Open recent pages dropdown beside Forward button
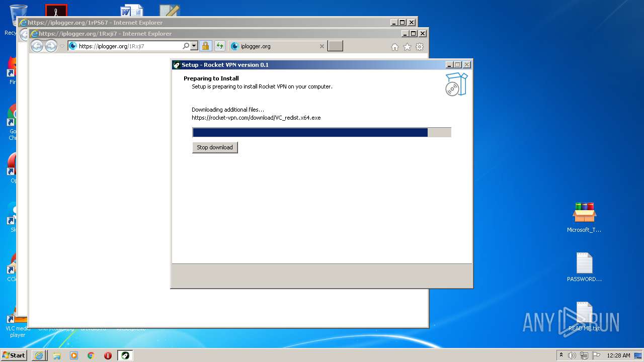Viewport: 644px width, 362px height. coord(62,46)
